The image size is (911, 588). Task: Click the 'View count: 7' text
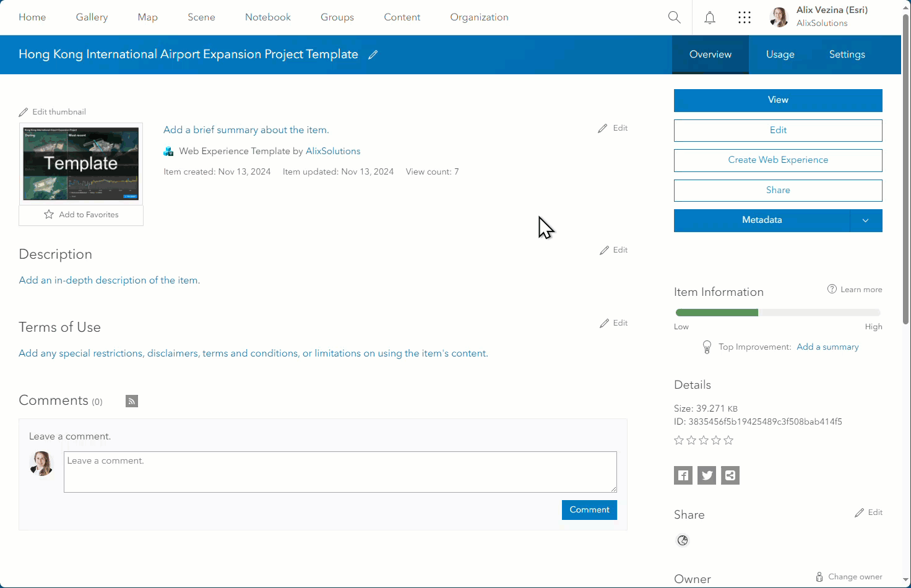pyautogui.click(x=433, y=172)
